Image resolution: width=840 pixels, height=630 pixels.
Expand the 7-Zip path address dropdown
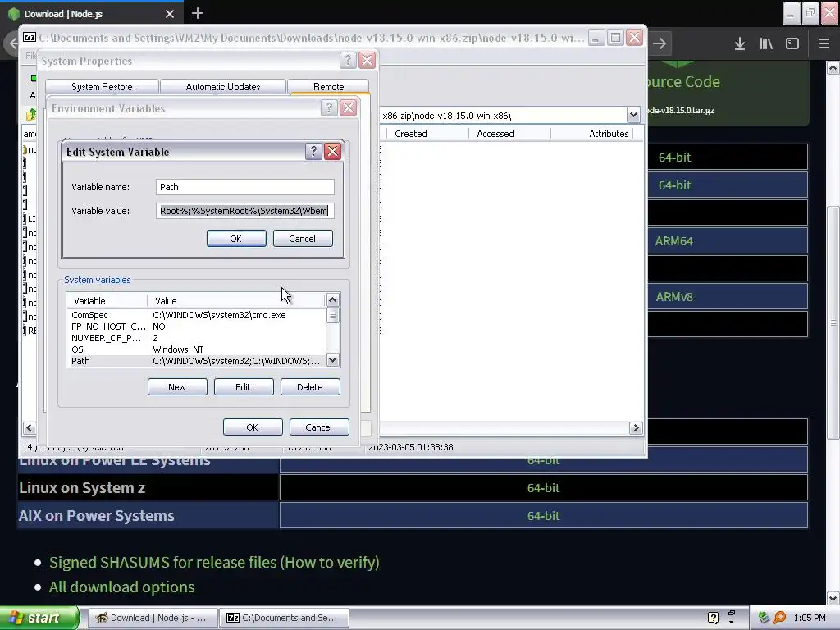(633, 115)
